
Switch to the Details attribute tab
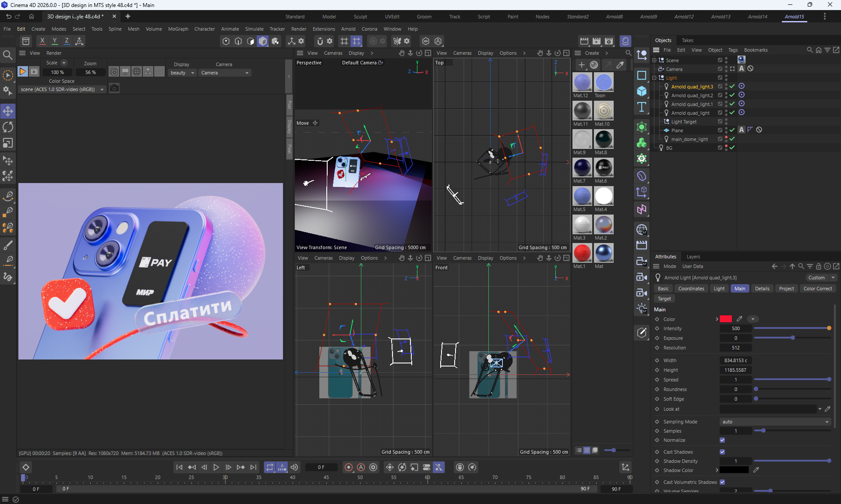tap(762, 289)
